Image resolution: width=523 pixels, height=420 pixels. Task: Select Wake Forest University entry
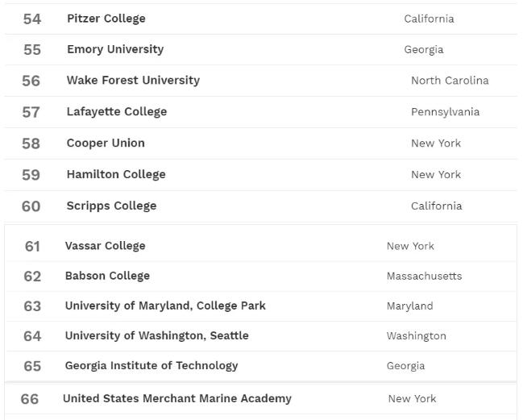click(x=133, y=81)
